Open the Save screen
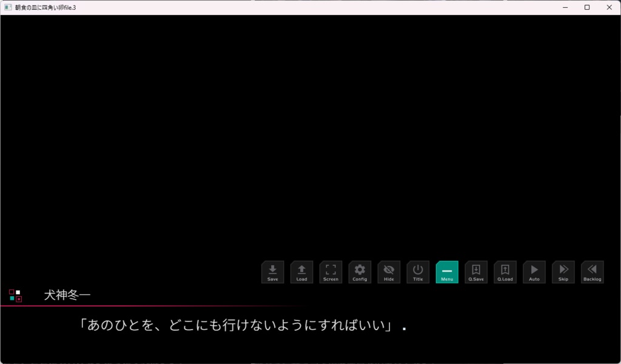The height and width of the screenshot is (364, 621). coord(272,272)
